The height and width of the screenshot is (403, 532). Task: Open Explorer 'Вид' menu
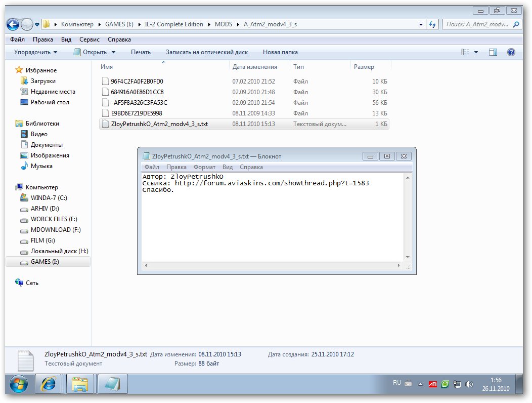66,39
